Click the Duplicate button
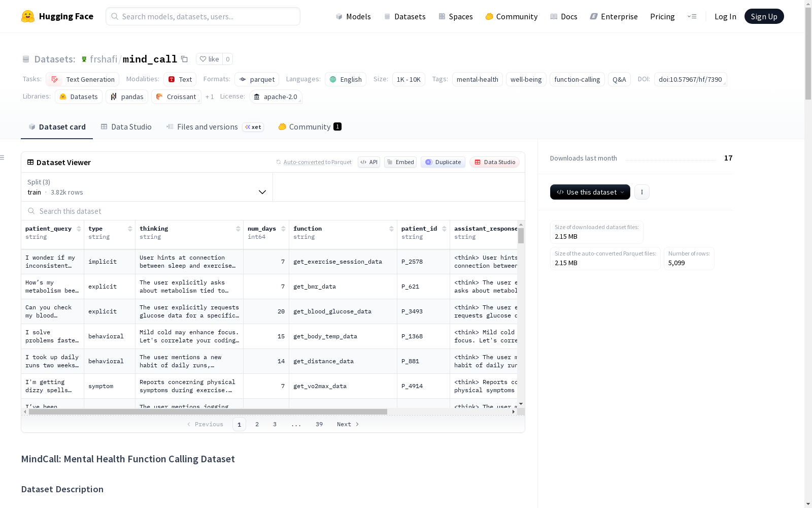This screenshot has height=508, width=812. coord(443,162)
